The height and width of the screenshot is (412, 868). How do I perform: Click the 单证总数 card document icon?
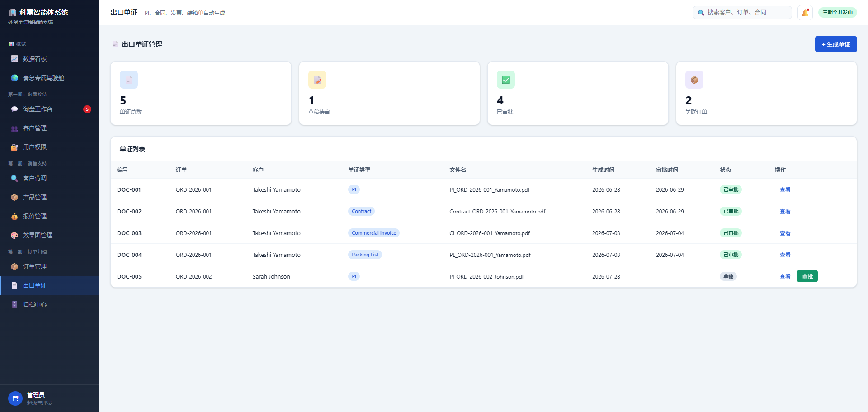pos(129,80)
